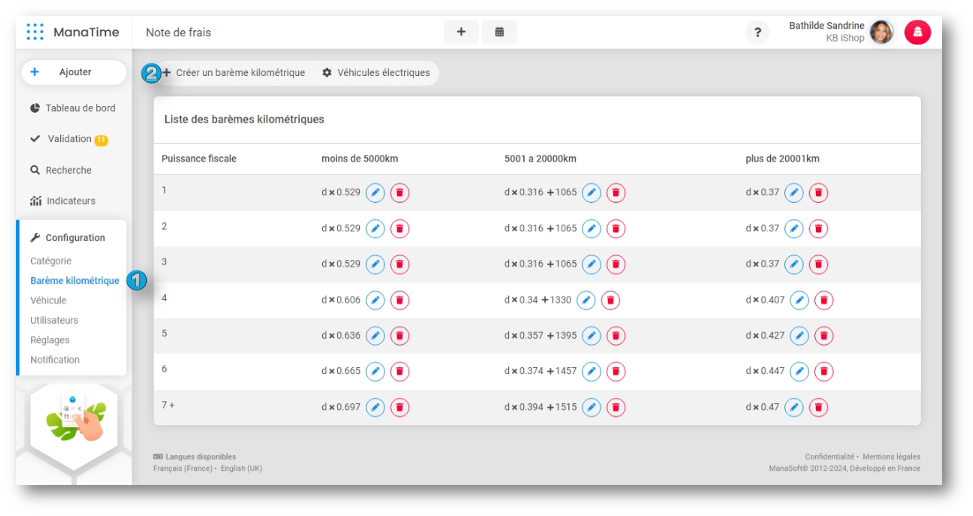Delete the d×0.407 formula

pyautogui.click(x=824, y=300)
